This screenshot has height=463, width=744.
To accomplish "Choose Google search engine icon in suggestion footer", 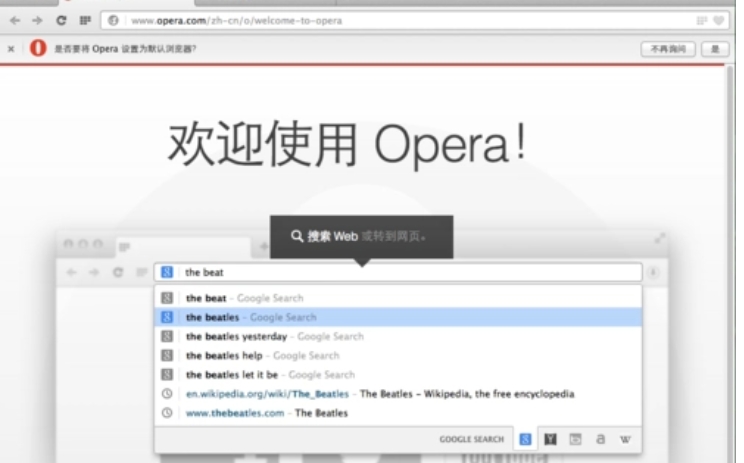I will point(525,439).
